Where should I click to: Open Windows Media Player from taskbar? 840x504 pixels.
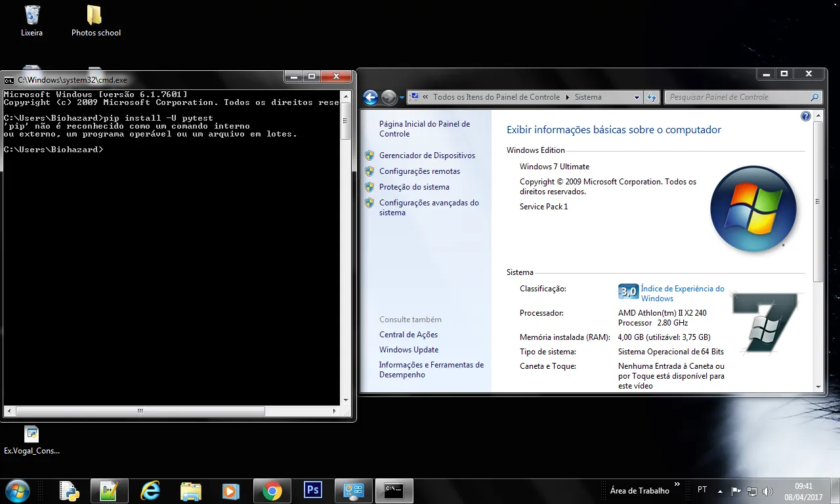point(230,491)
